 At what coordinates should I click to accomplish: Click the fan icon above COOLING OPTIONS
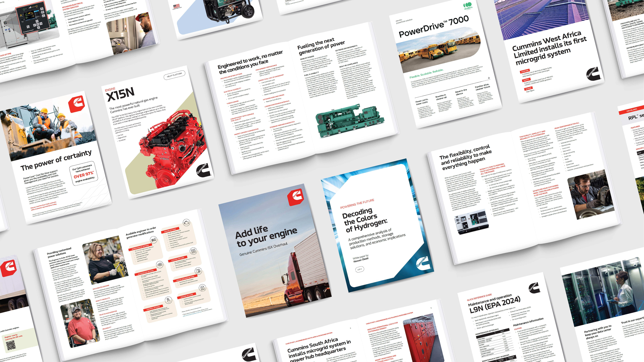click(x=194, y=251)
